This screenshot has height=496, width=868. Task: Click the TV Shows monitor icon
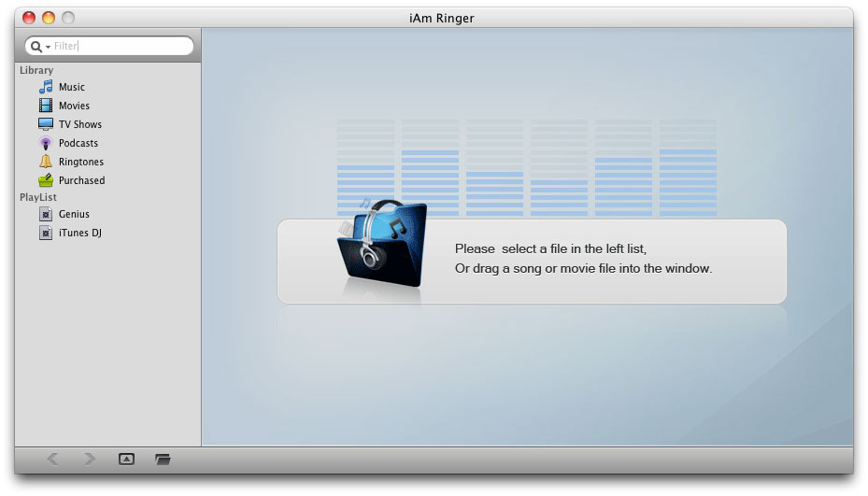click(x=46, y=124)
